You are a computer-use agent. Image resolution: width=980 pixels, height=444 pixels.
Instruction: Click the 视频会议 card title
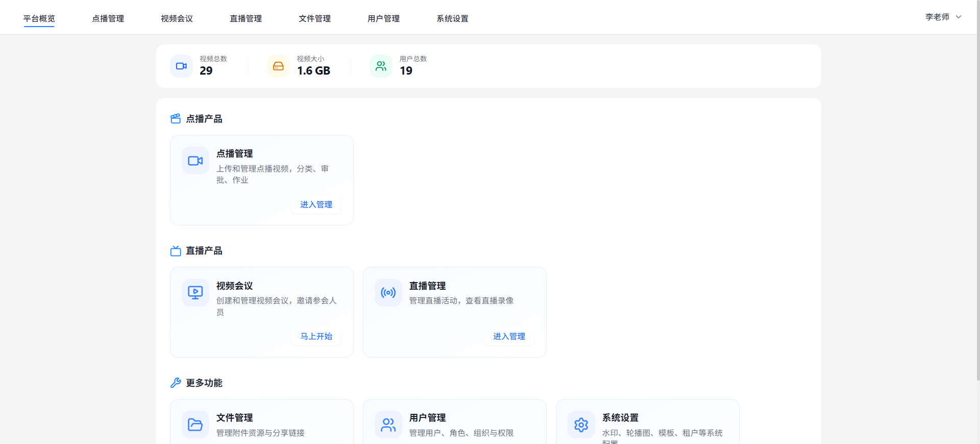click(234, 286)
